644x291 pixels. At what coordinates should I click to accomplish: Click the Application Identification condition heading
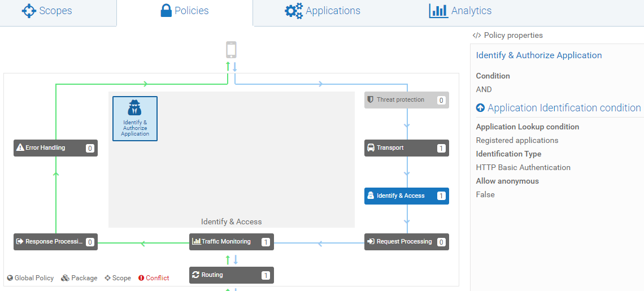coord(564,108)
